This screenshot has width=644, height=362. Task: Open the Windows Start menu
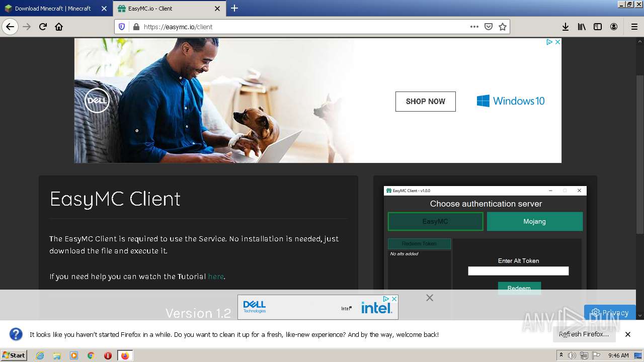pos(14,355)
